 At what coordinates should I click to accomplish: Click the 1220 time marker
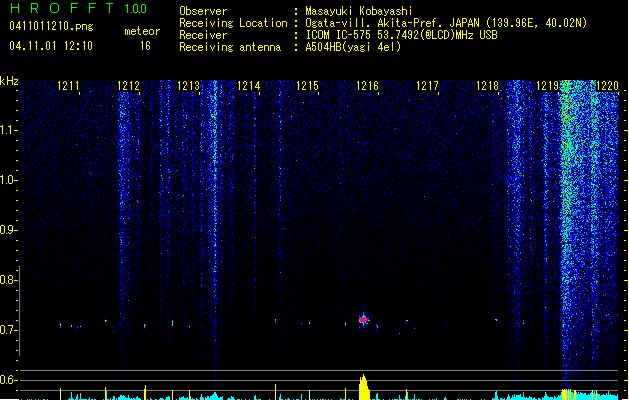(x=607, y=86)
